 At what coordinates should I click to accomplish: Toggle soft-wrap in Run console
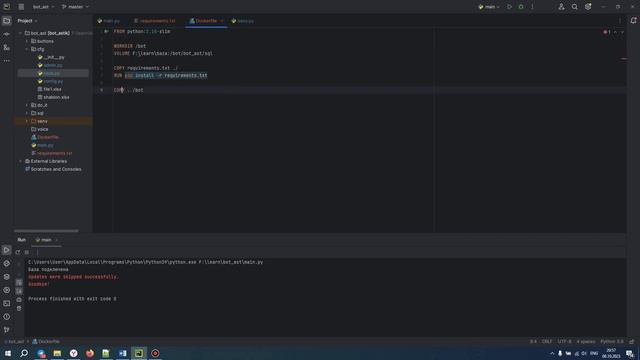[19, 282]
